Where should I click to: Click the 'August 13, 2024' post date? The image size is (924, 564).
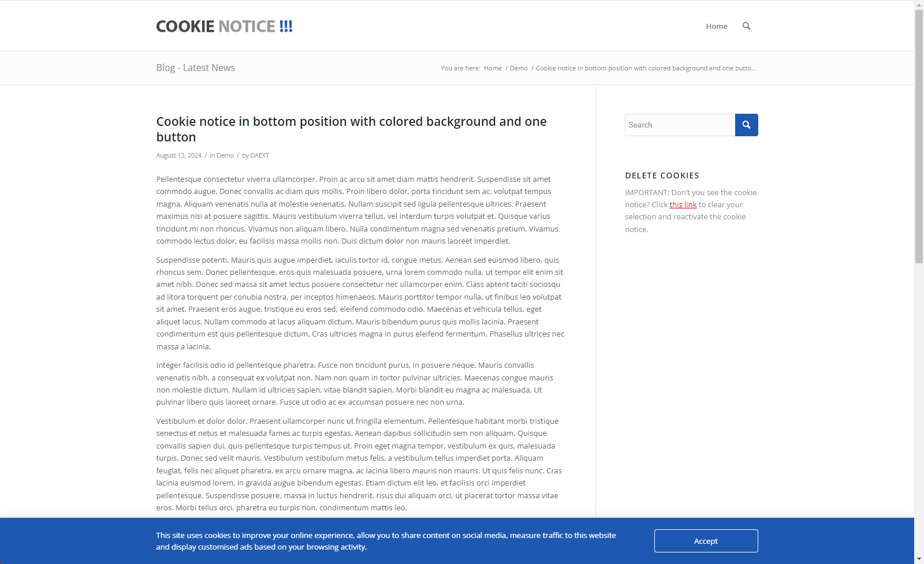178,155
